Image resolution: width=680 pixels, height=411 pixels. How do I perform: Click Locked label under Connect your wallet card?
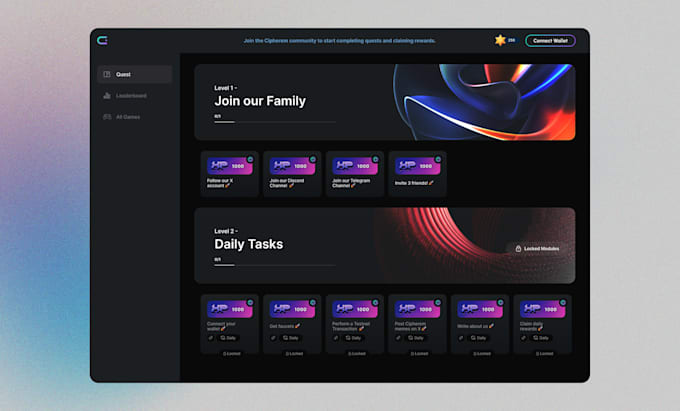point(232,354)
